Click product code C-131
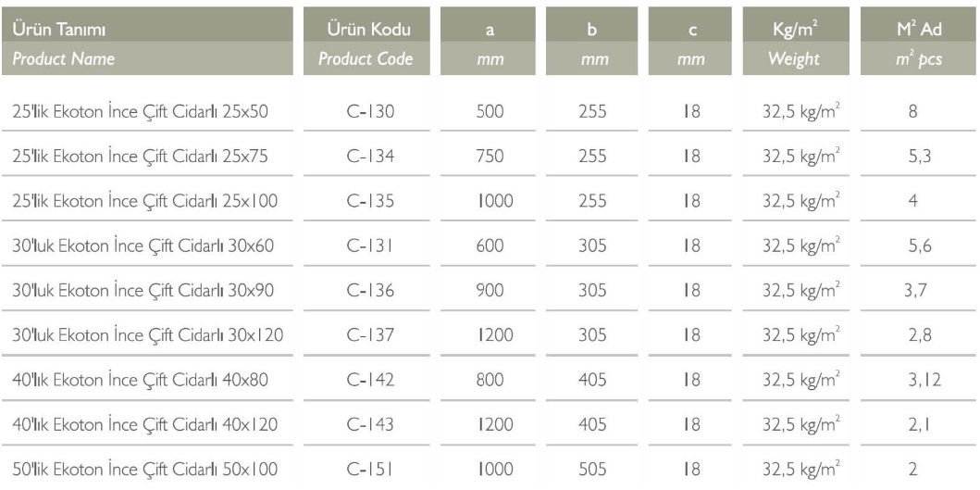The height and width of the screenshot is (490, 980). [x=369, y=246]
